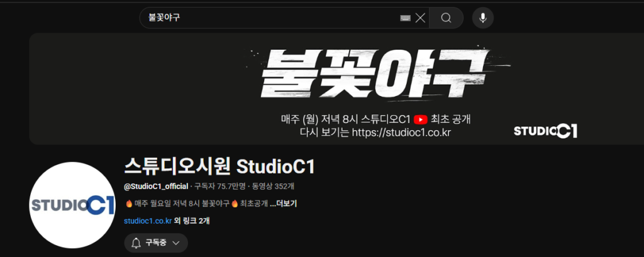Click the channel title 스튜디오시원 StudioC1
This screenshot has height=257, width=644.
(219, 167)
